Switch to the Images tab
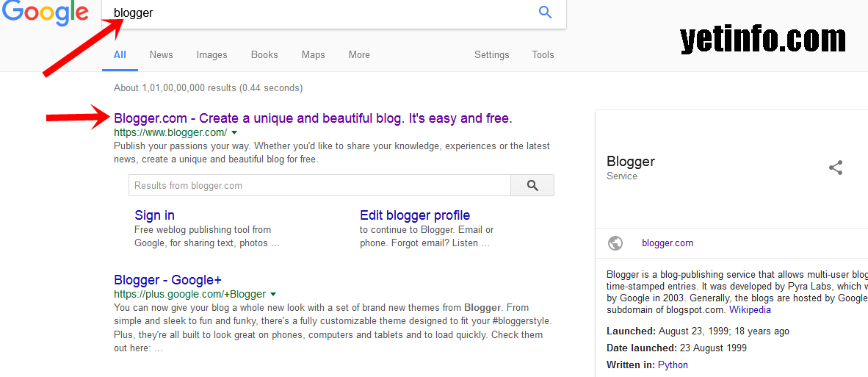868x377 pixels. [x=211, y=54]
